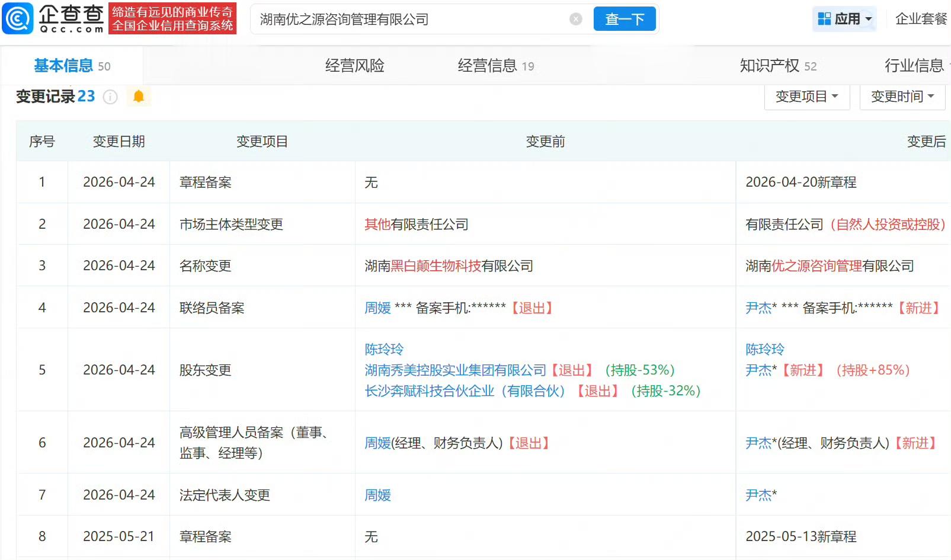951x560 pixels.
Task: Select the 湖南黑白颠生物科技有限公司 cell
Action: [545, 265]
